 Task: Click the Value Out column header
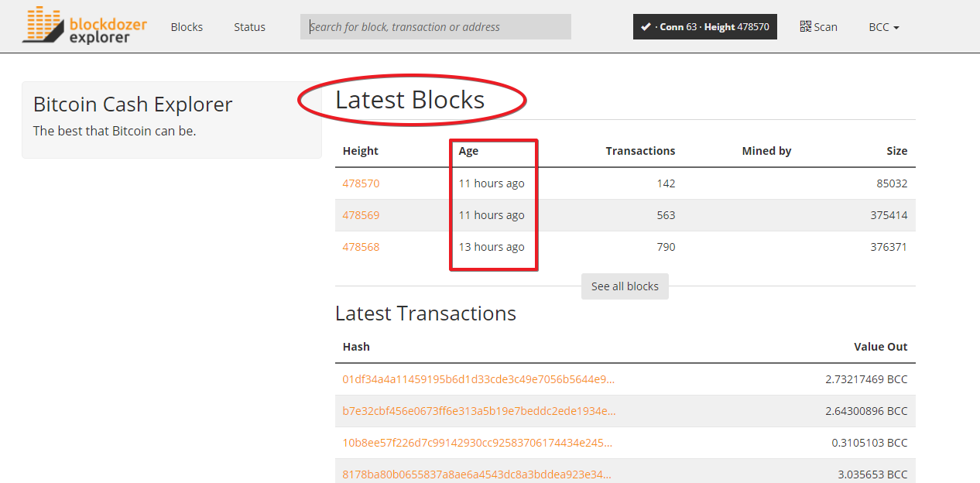point(881,347)
